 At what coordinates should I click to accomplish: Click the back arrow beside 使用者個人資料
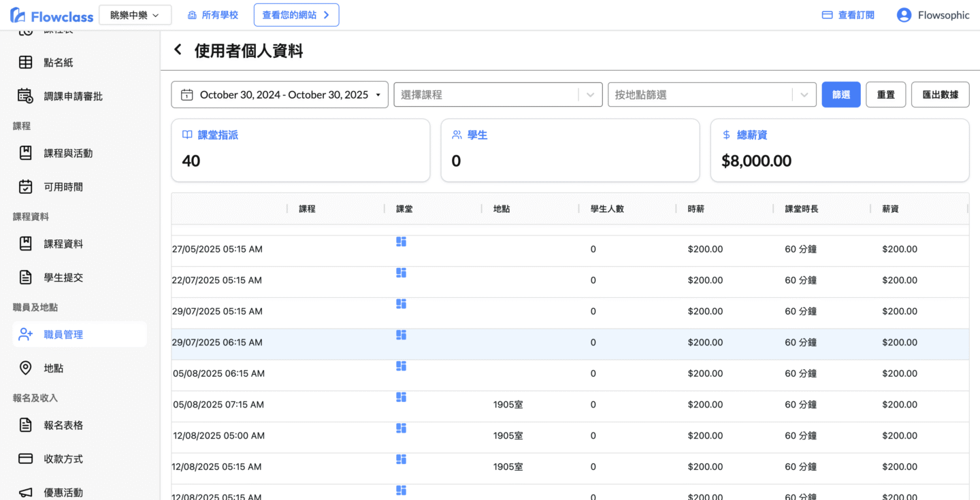178,50
